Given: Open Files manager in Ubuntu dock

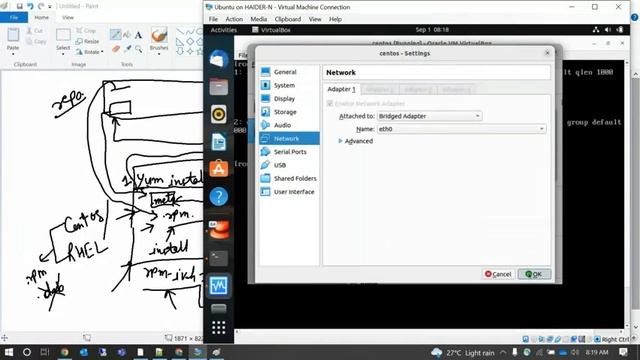Looking at the screenshot, I should 219,87.
